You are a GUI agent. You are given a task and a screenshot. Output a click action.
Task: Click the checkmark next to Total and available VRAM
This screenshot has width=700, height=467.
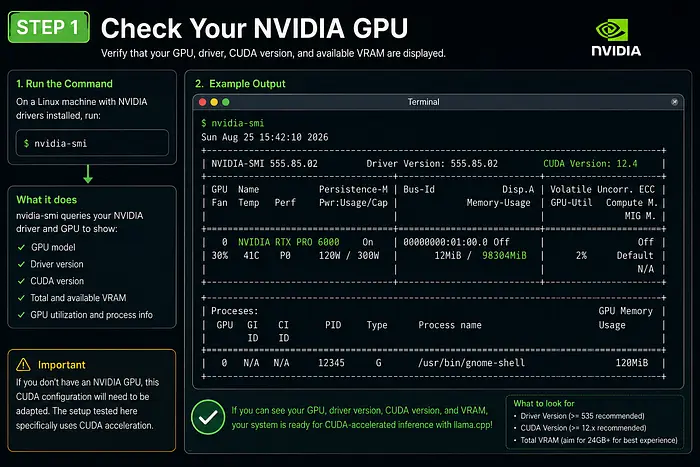(21, 298)
